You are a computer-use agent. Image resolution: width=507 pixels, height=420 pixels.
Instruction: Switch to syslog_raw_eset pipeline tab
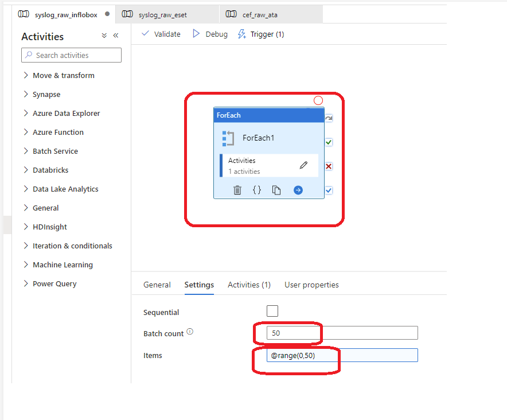click(167, 14)
